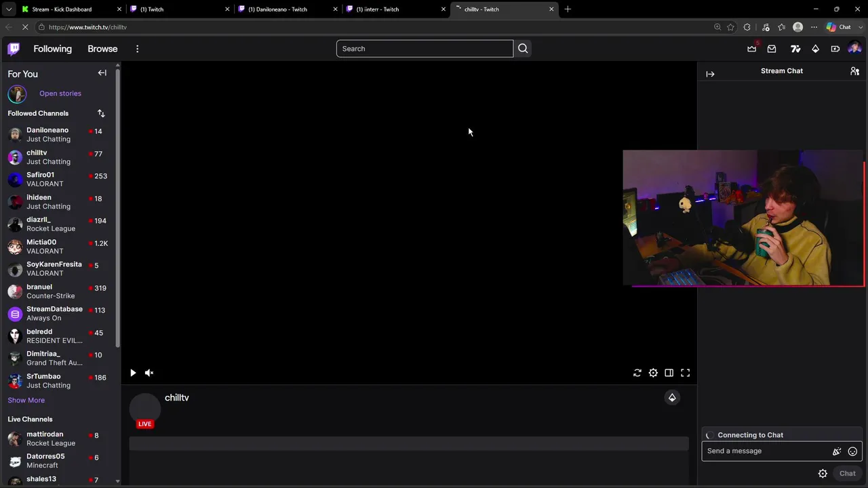Switch to the iinterr - Twitch tab
868x488 pixels.
(396, 9)
